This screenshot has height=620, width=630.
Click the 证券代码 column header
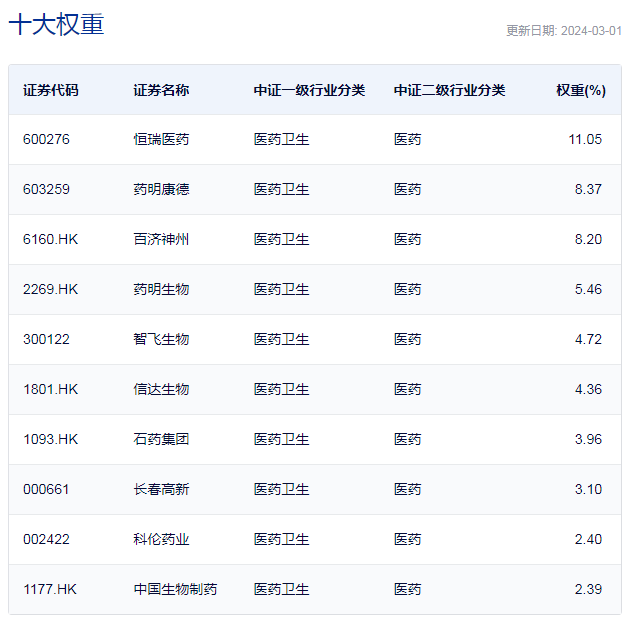point(51,90)
